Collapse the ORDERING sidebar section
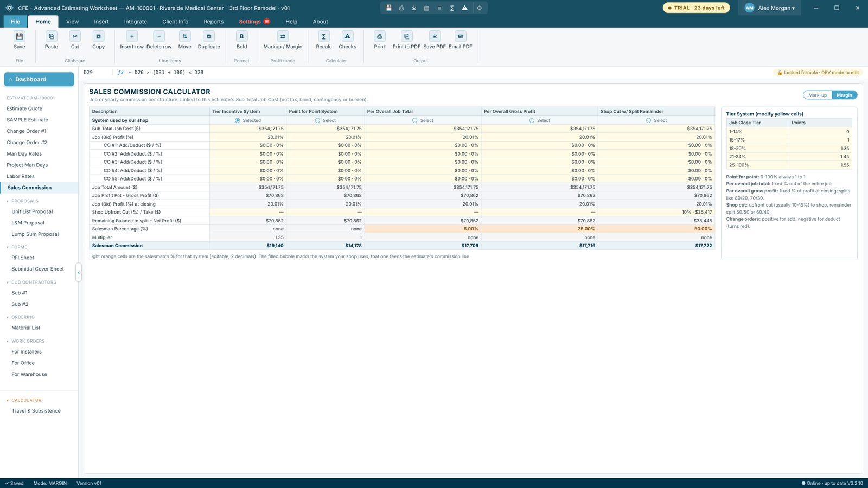 8,317
